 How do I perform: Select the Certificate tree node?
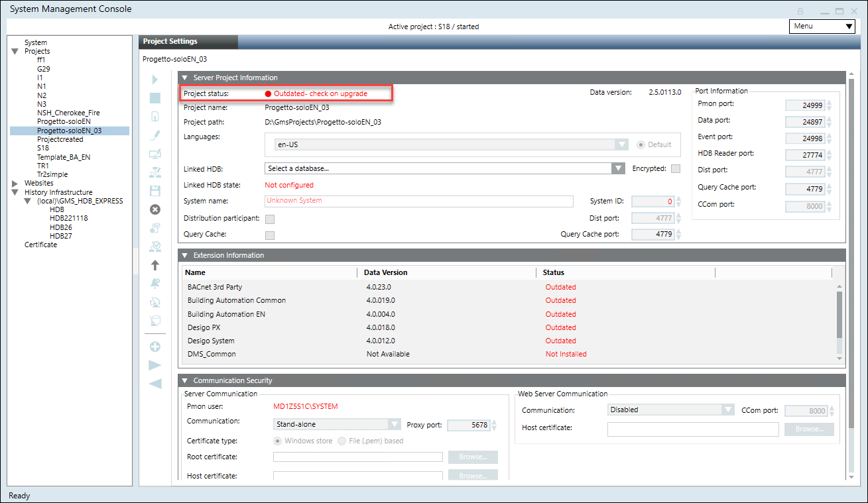click(x=40, y=245)
